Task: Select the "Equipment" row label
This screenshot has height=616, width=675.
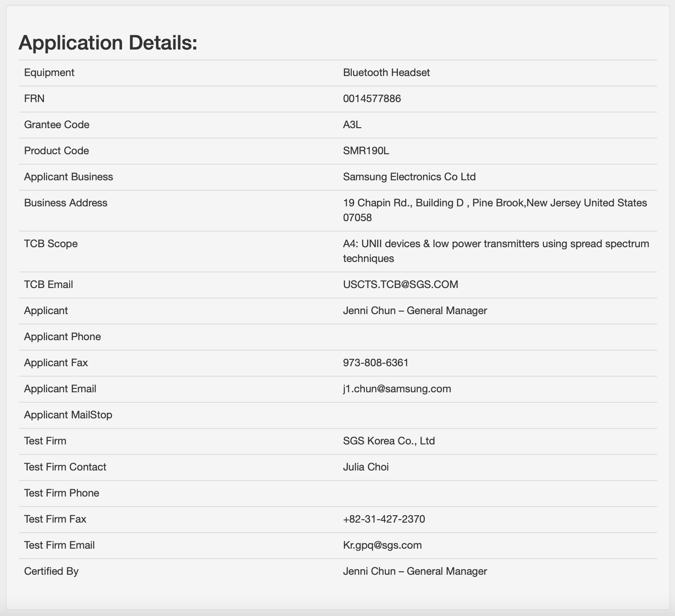Action: coord(49,73)
